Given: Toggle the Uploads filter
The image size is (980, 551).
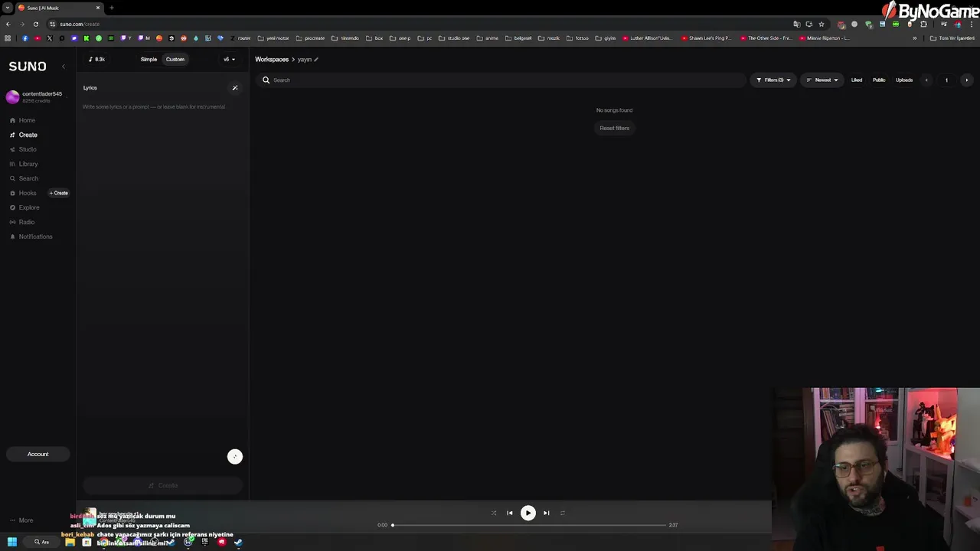Looking at the screenshot, I should 904,80.
